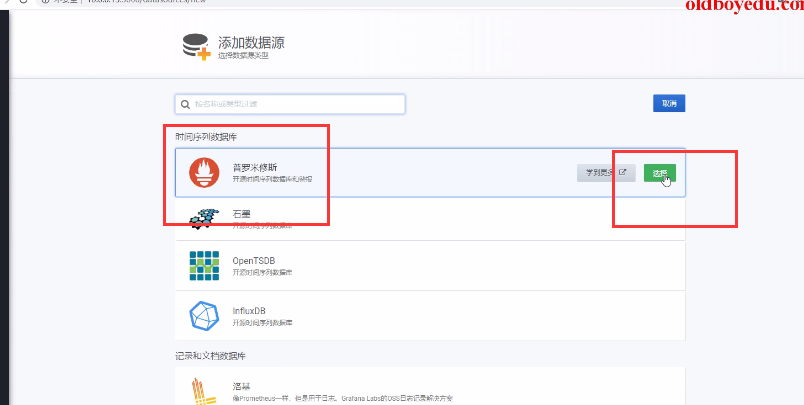Screen dimensions: 804x405
Task: Click the 添加数据源 page title
Action: coord(251,42)
